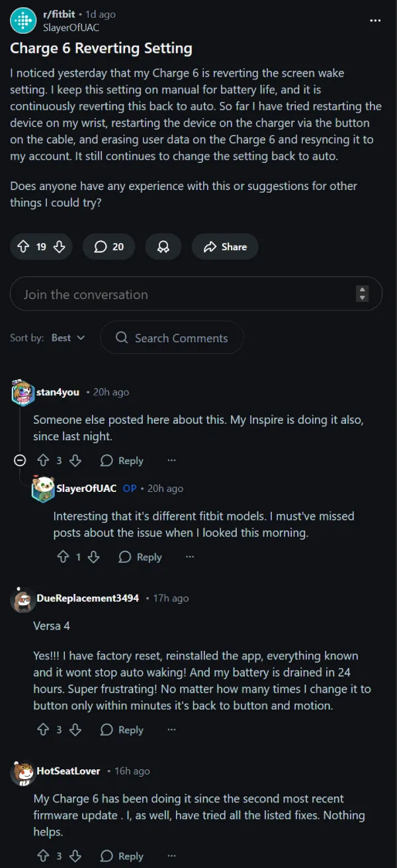Open Sort by Best dropdown
The image size is (397, 868).
coord(68,338)
